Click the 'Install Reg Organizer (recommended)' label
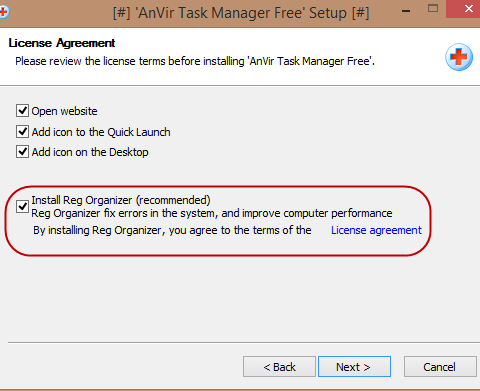Image resolution: width=480 pixels, height=391 pixels. point(121,200)
